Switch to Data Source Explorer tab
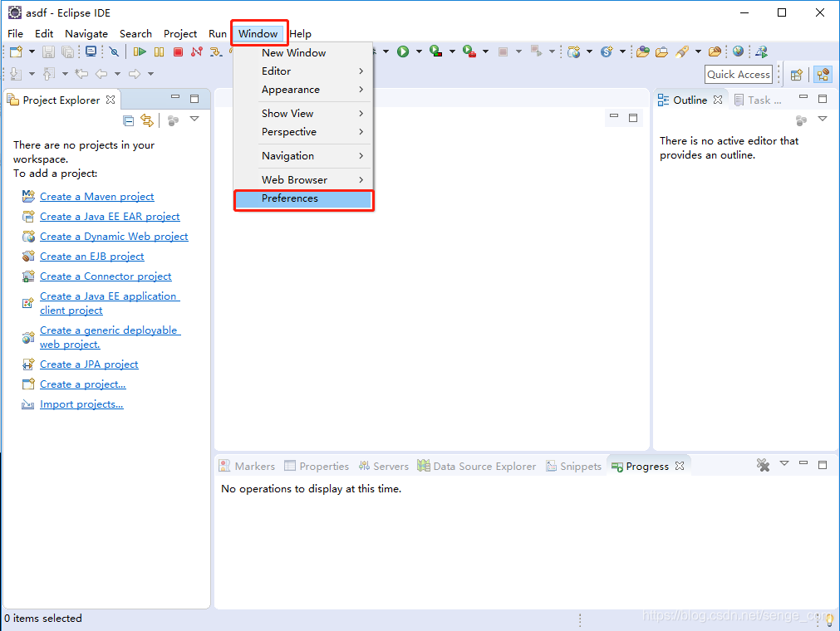The image size is (840, 631). point(477,466)
